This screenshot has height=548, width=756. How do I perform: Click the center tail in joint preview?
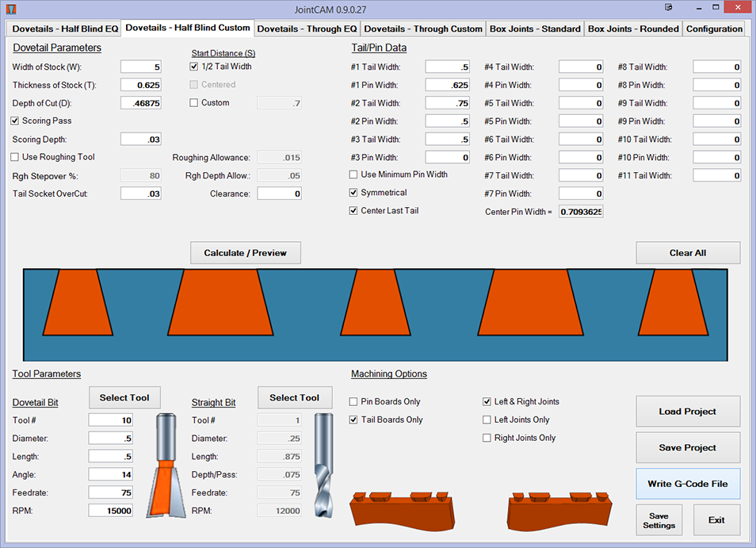click(x=378, y=302)
